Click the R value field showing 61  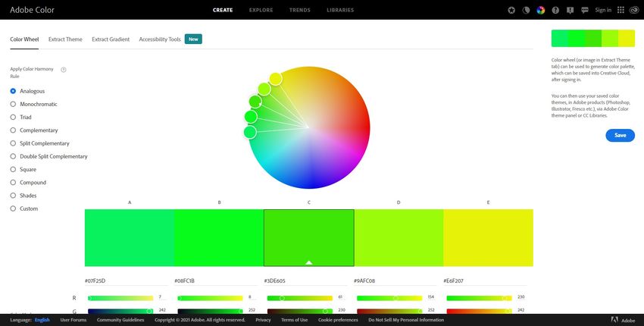(x=342, y=297)
